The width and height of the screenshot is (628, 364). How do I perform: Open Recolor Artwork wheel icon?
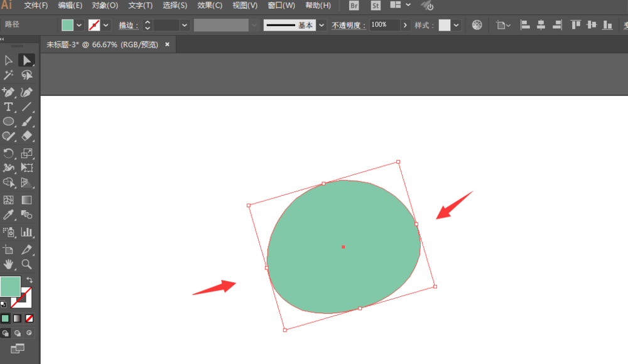click(x=477, y=25)
